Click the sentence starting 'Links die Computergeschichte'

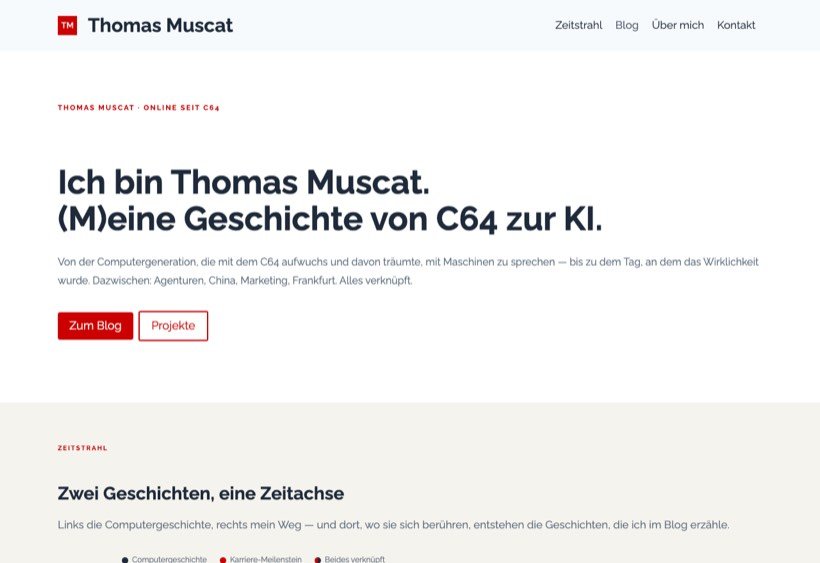coord(393,524)
